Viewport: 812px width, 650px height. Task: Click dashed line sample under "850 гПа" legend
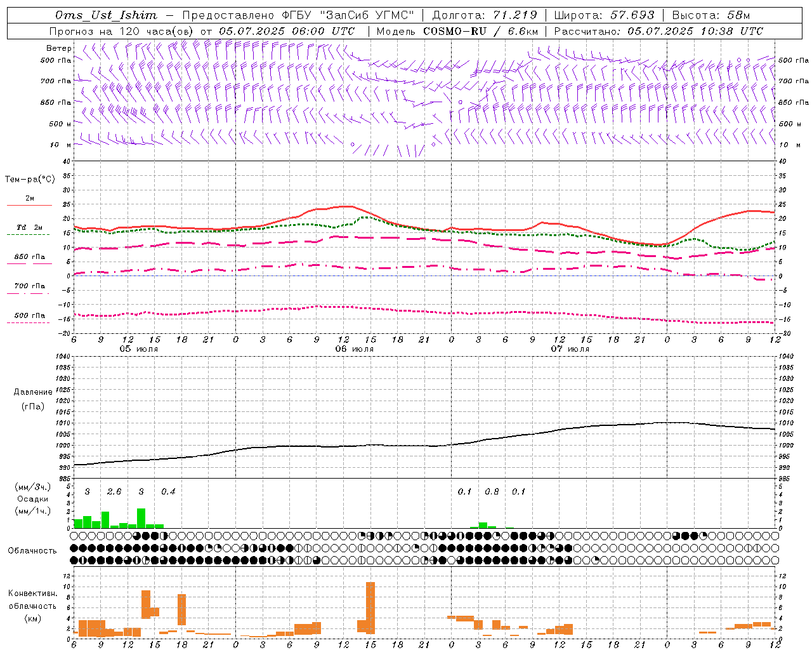28,263
